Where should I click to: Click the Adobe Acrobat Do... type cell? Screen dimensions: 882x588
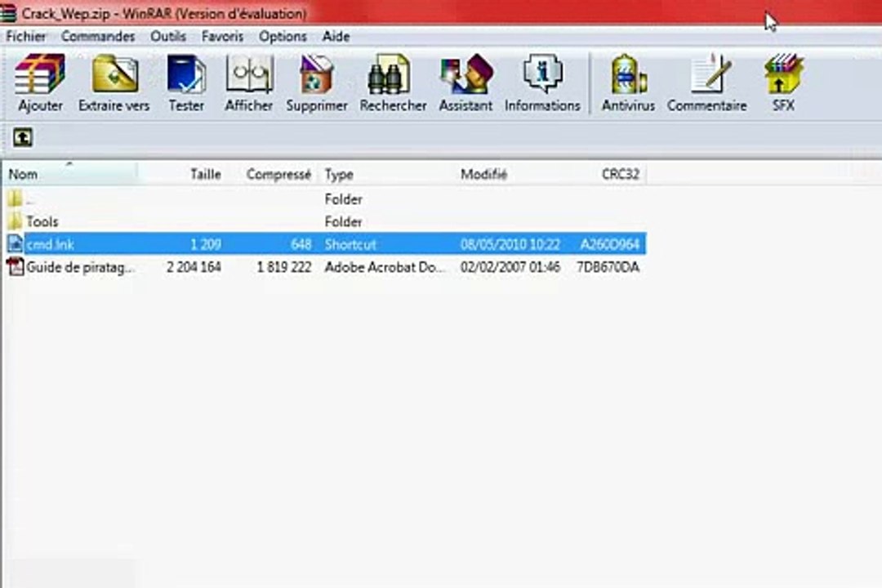pos(385,267)
